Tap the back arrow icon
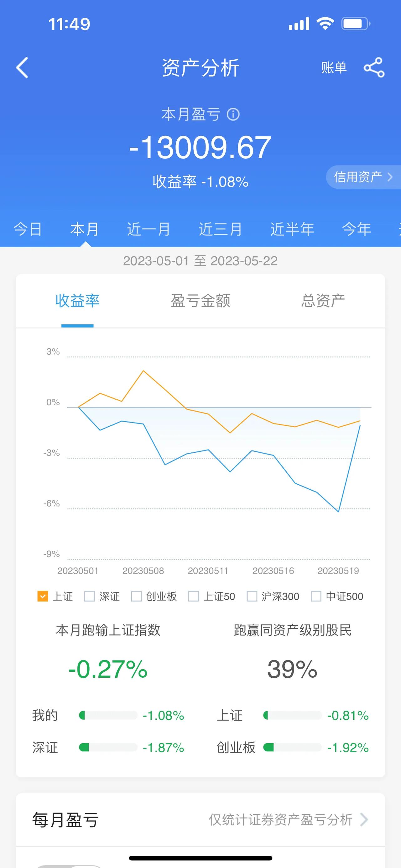401x868 pixels. coord(22,67)
